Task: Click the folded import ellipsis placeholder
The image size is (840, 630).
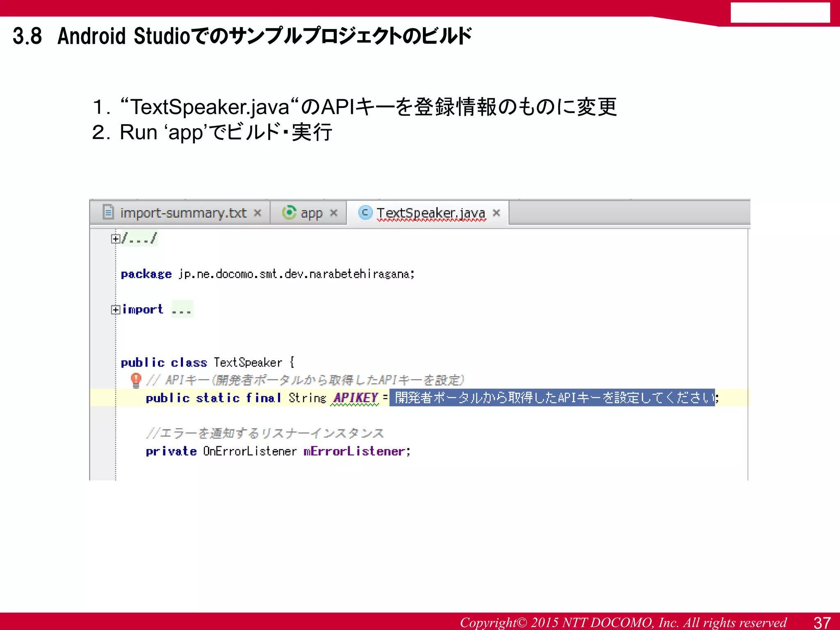Action: tap(182, 309)
